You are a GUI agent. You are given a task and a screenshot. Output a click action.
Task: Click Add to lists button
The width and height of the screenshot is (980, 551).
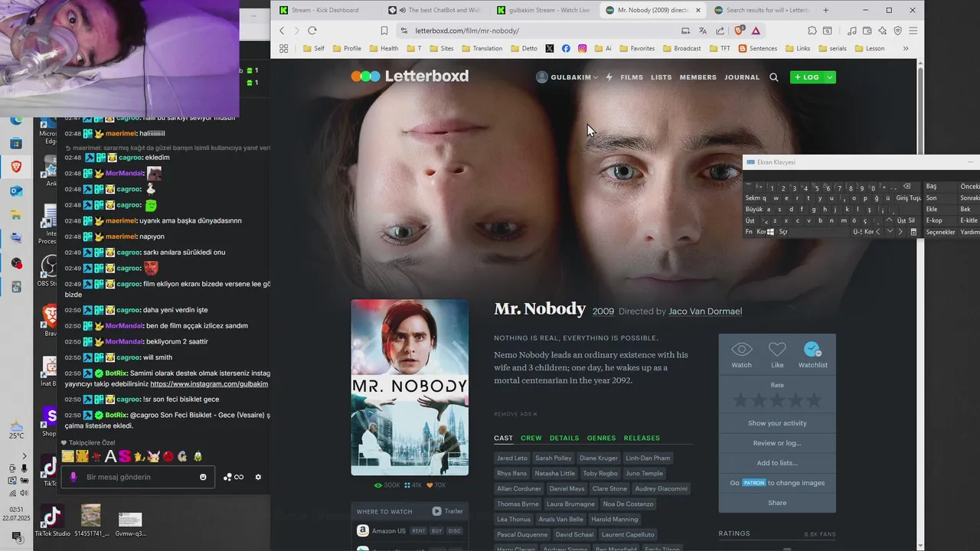(x=777, y=463)
